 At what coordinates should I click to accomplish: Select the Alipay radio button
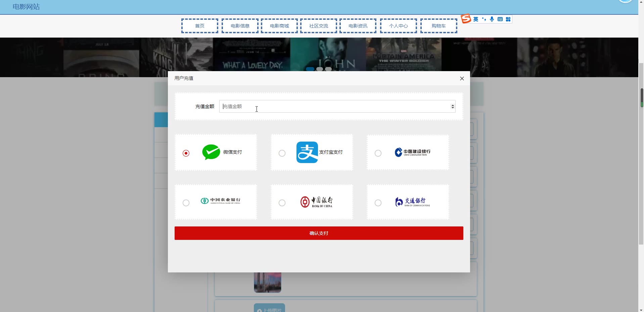click(282, 153)
